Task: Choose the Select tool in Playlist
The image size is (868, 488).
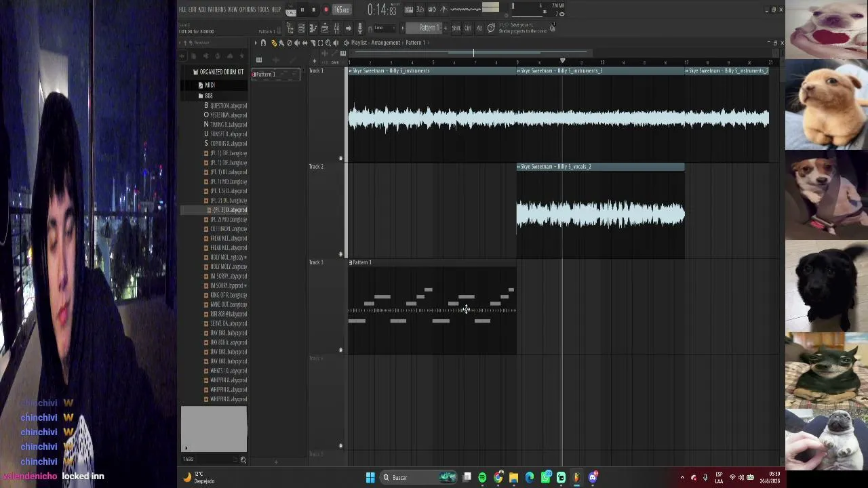Action: [x=320, y=43]
